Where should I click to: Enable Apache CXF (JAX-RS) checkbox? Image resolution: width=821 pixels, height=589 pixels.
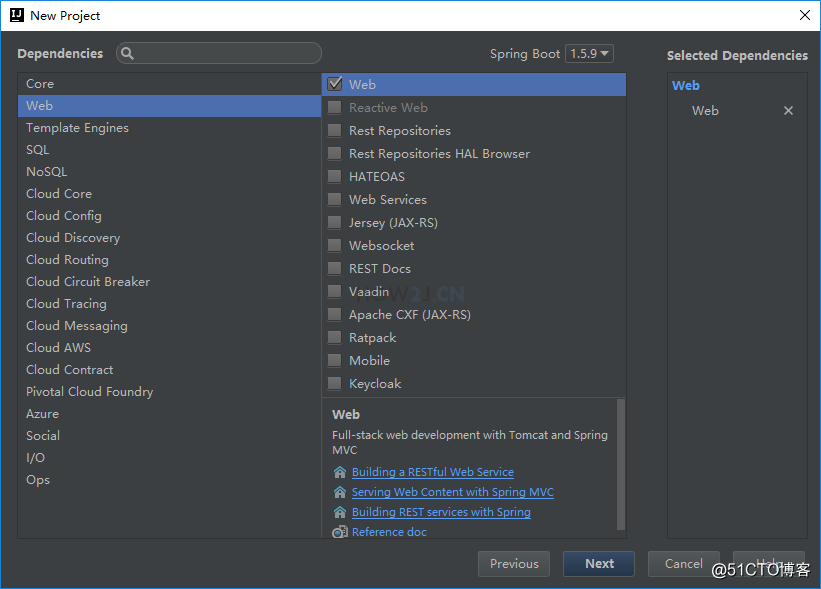(x=335, y=315)
